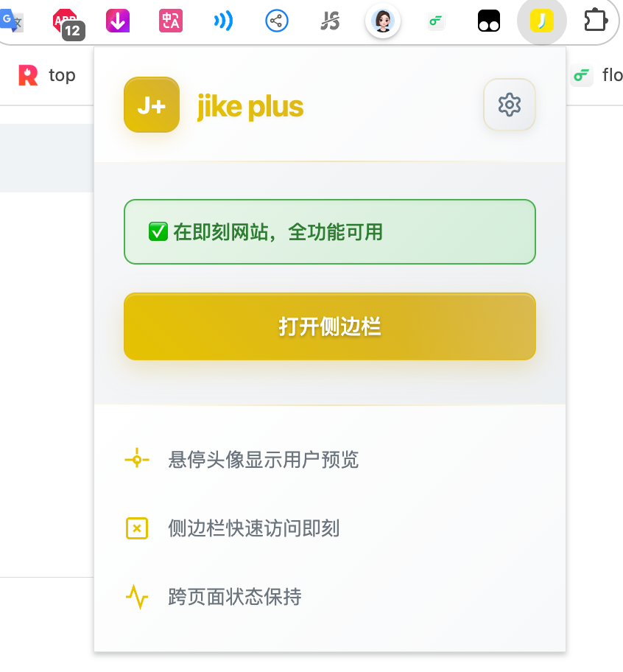This screenshot has height=672, width=623.
Task: Click the 悬停头像显示用户预览 feature item
Action: click(x=264, y=460)
